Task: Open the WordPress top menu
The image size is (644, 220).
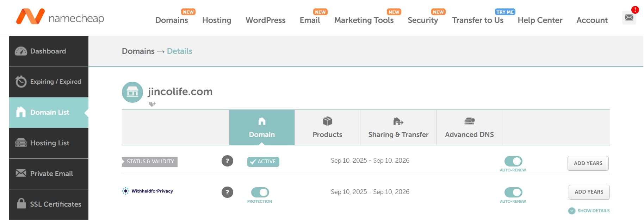Action: (266, 20)
